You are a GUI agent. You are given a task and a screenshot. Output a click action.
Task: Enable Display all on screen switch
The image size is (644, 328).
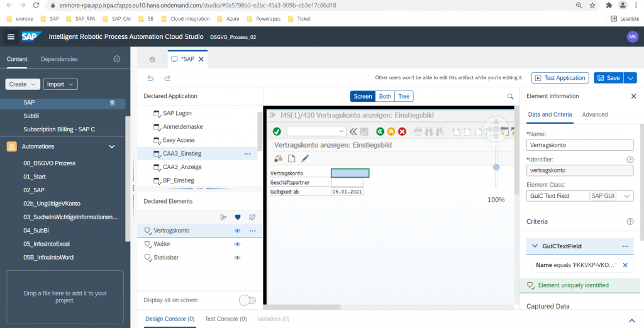[247, 300]
